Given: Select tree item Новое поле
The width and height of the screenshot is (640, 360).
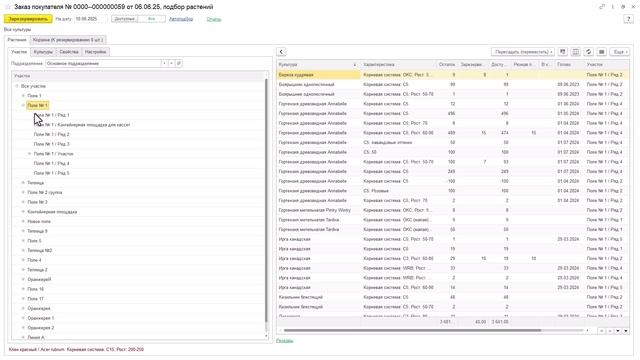Looking at the screenshot, I should pos(39,222).
